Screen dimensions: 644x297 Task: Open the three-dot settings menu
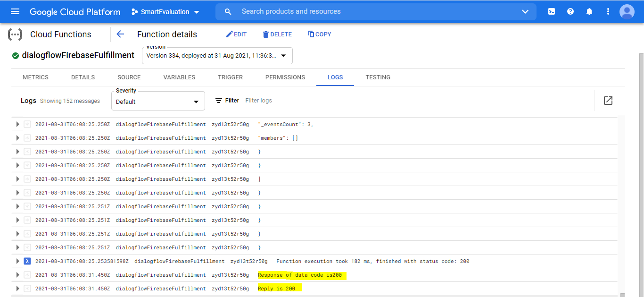tap(608, 11)
